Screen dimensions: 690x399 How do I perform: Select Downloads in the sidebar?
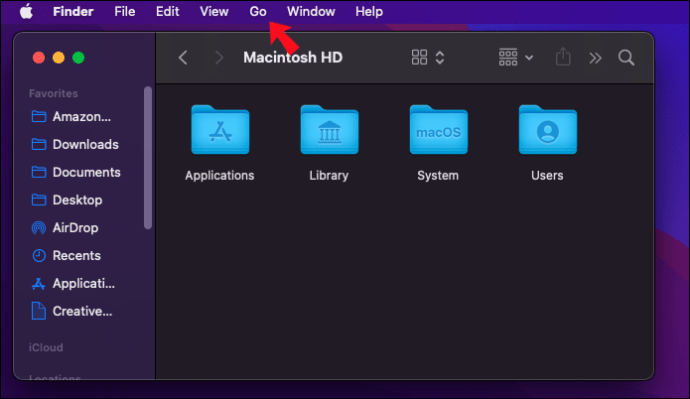click(85, 144)
